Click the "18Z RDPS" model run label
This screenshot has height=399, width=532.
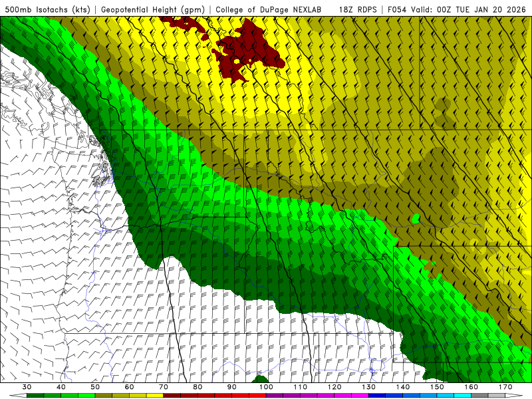pyautogui.click(x=358, y=9)
